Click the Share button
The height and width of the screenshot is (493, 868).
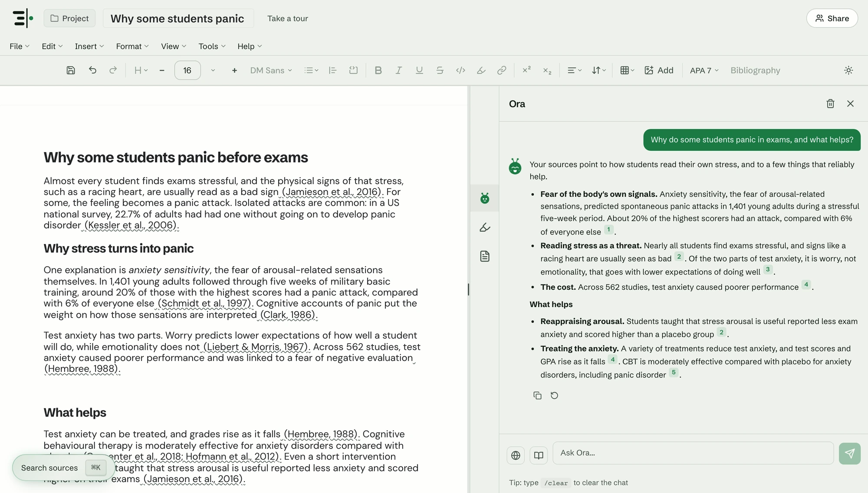coord(832,18)
